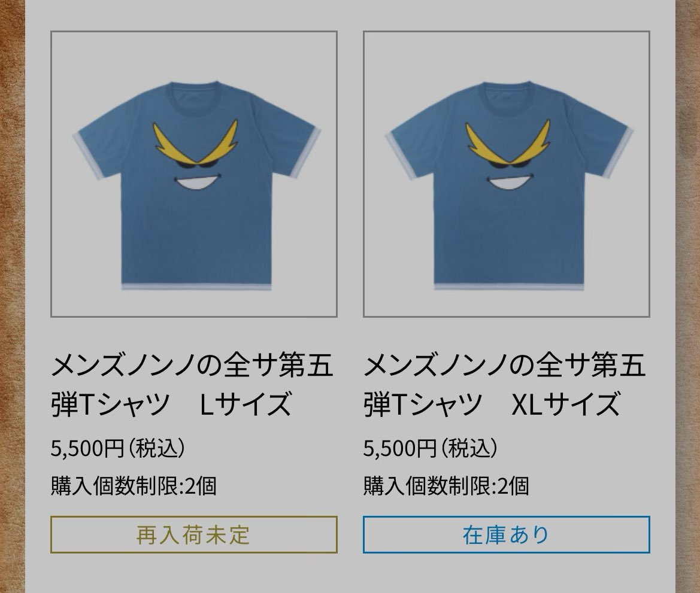Click the XL size T-shirt product image
Image resolution: width=700 pixels, height=593 pixels.
(506, 174)
